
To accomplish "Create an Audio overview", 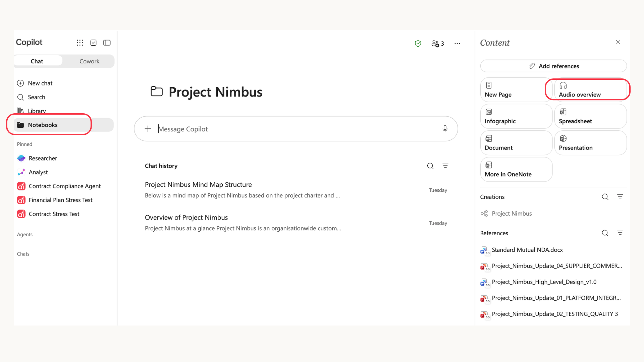I will 590,89.
